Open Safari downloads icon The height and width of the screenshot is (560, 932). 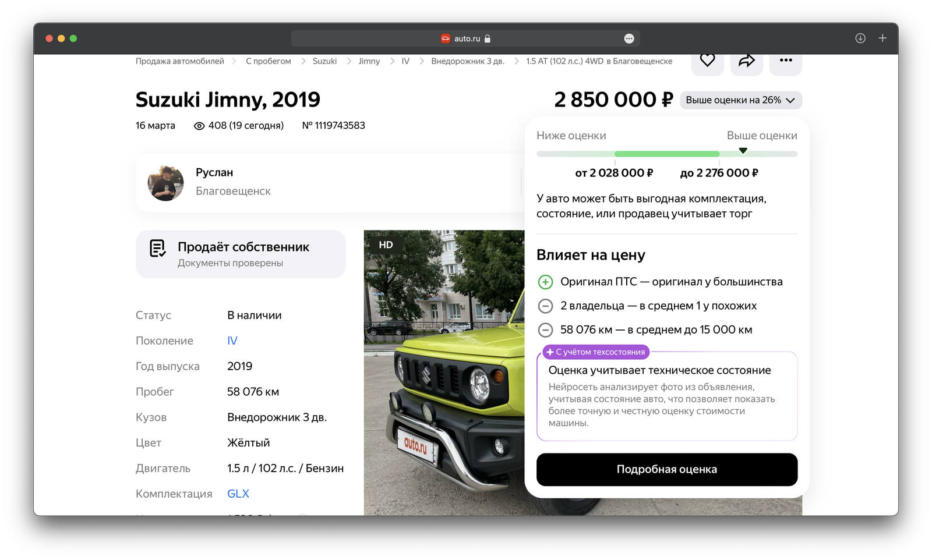coord(860,38)
